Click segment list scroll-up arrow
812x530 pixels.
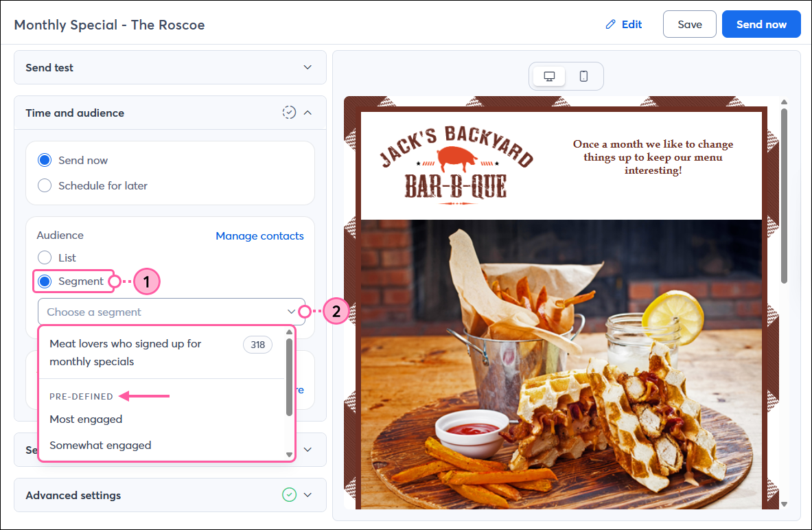[289, 332]
